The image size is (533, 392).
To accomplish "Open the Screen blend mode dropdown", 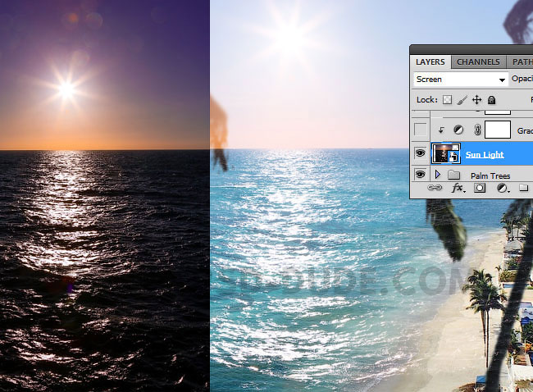I will pyautogui.click(x=459, y=80).
